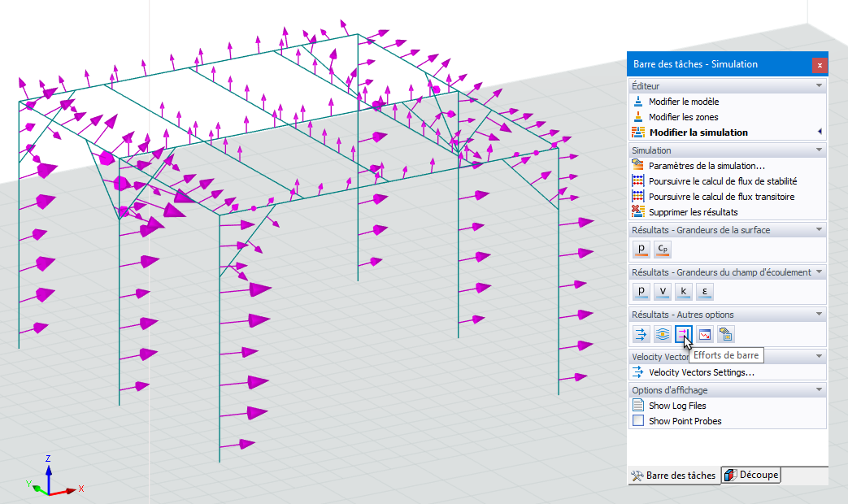Click the Efforts de barre icon

click(x=684, y=334)
